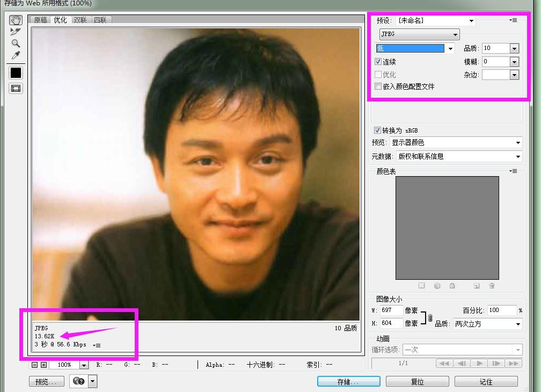Click the 模糊 blur value field
This screenshot has width=541, height=392.
click(x=496, y=62)
